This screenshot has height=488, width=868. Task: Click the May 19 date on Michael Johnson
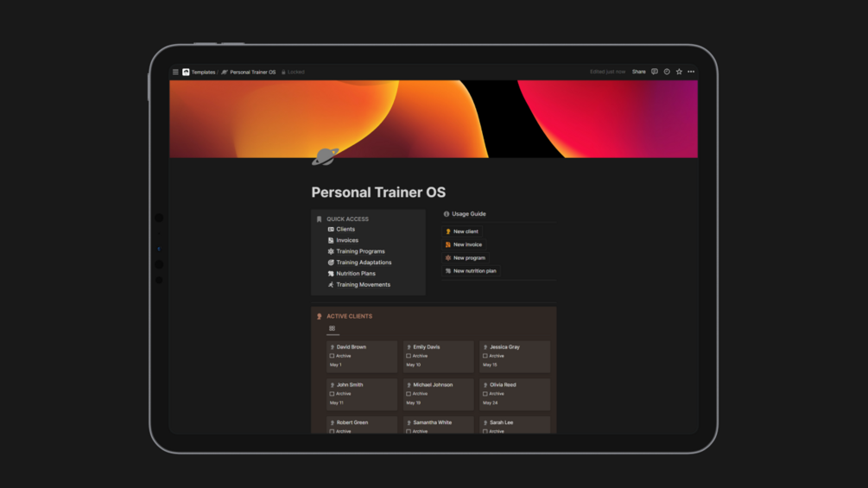click(414, 402)
